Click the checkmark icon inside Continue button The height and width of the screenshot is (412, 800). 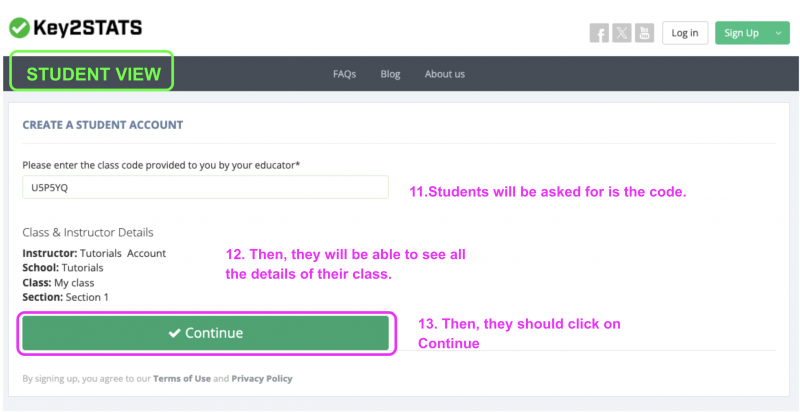tap(174, 333)
